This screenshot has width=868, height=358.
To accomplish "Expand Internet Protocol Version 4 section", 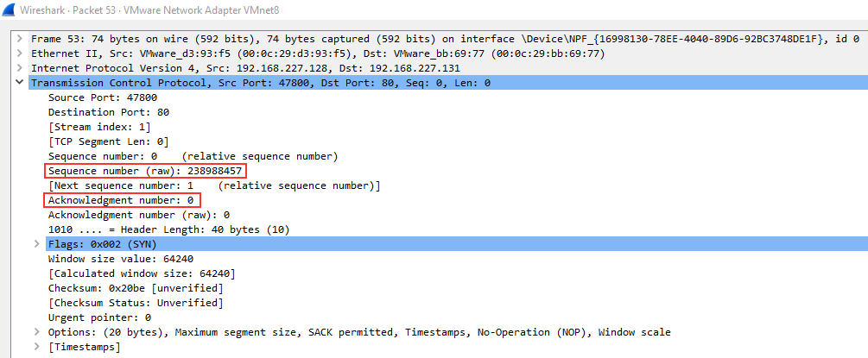I will 19,68.
